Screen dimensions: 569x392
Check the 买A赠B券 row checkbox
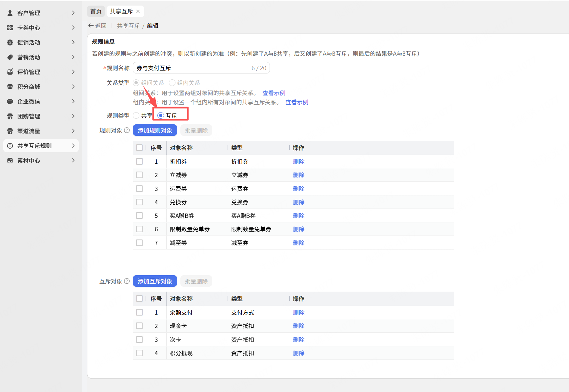tap(139, 216)
